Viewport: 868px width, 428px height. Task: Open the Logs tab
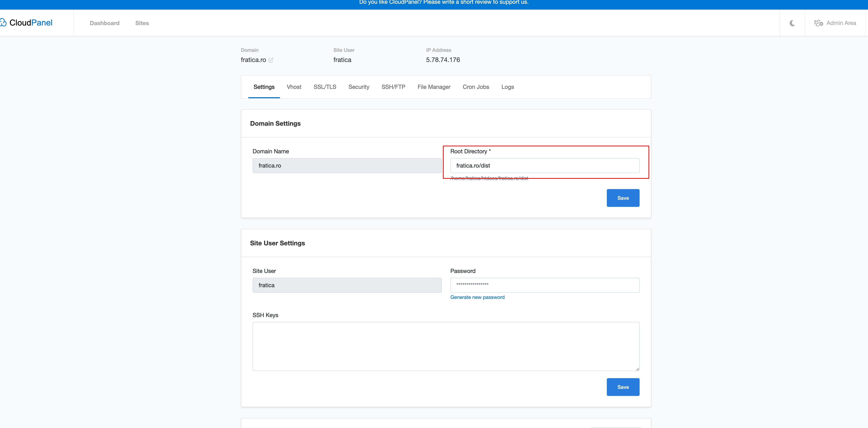[507, 87]
